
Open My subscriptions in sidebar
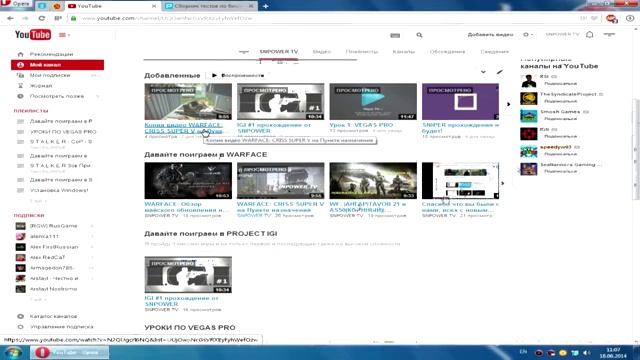pyautogui.click(x=50, y=76)
